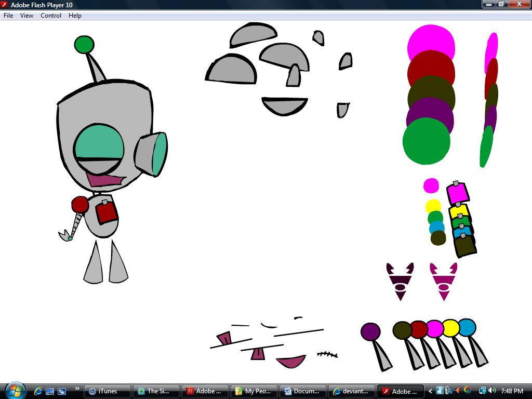Pick the large purple color circle
The width and height of the screenshot is (532, 399).
point(430,109)
